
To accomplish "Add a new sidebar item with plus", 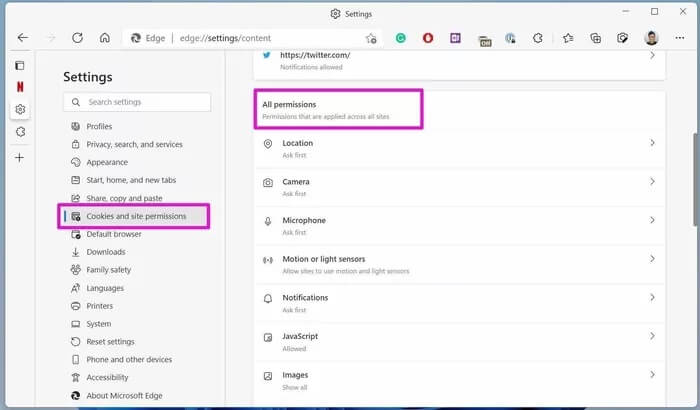I will [20, 157].
